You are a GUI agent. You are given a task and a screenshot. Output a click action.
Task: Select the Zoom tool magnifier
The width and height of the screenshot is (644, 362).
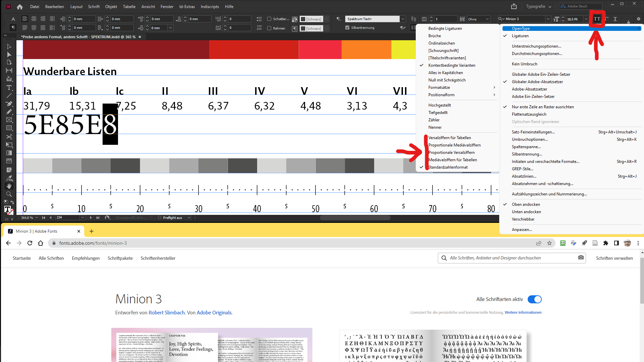tap(9, 194)
